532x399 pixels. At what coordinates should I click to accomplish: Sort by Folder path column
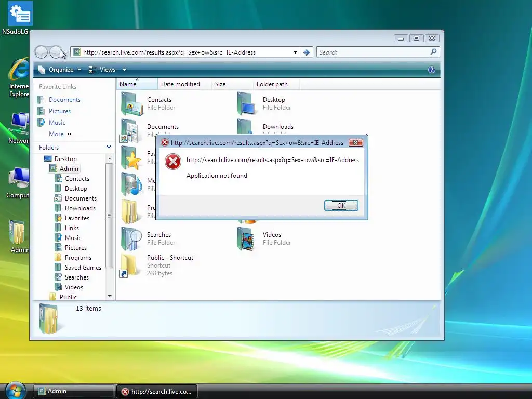coord(276,84)
